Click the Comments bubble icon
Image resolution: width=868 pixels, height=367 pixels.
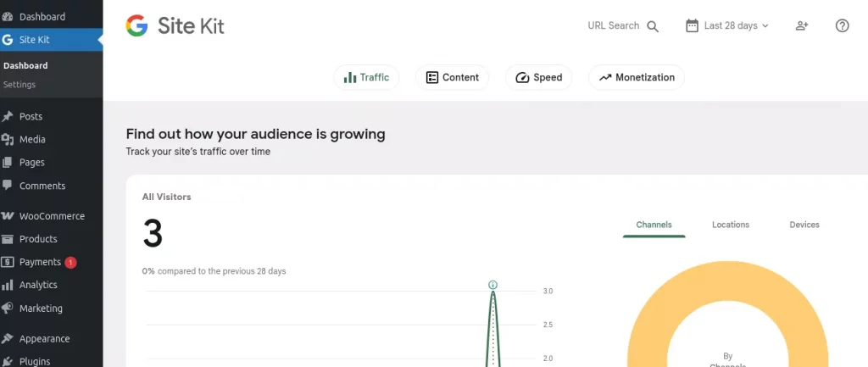coord(7,186)
